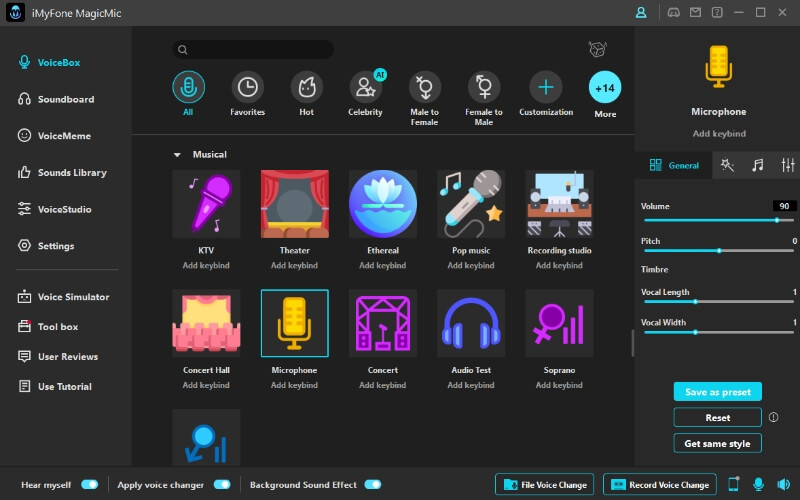Screen dimensions: 800x500
Task: Click the random voice dice icon
Action: coord(597,49)
